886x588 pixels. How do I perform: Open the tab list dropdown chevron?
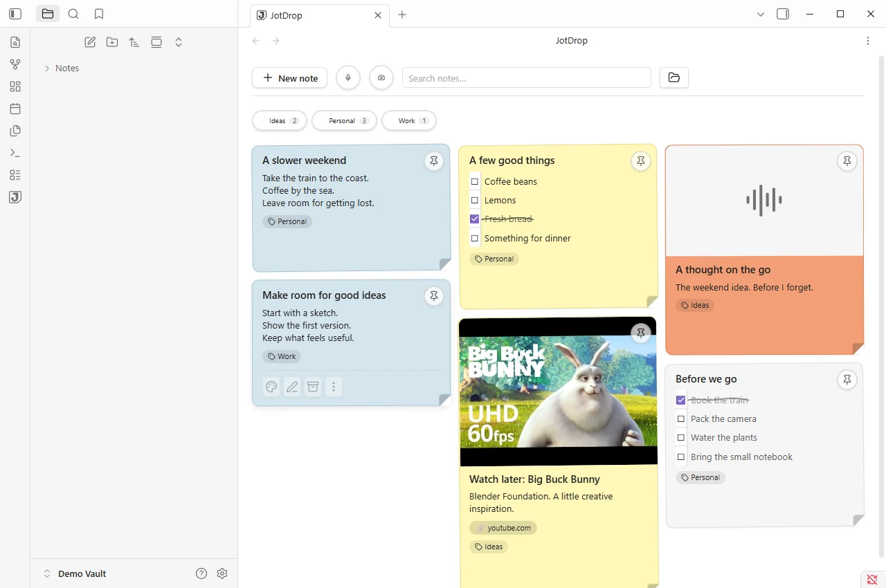761,15
